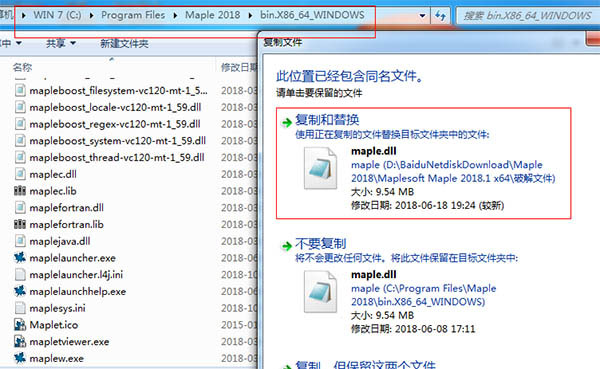
Task: Click the maplelaunchhelp.exe maple leaf icon
Action: (x=20, y=291)
